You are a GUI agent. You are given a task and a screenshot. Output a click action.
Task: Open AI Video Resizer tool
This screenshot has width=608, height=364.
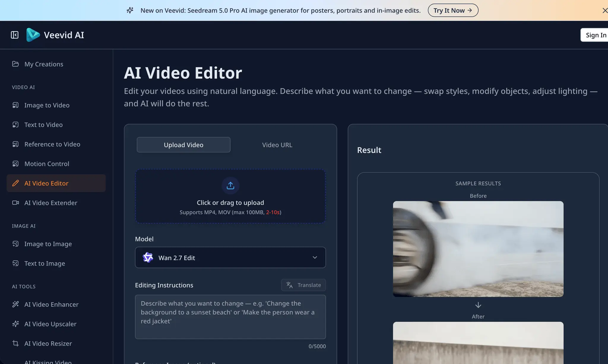56,344
